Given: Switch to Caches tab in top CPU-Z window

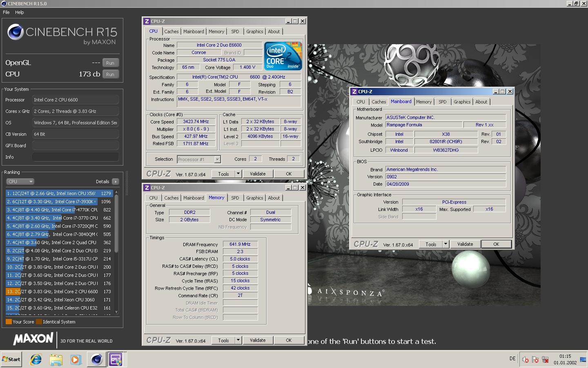Looking at the screenshot, I should 171,31.
